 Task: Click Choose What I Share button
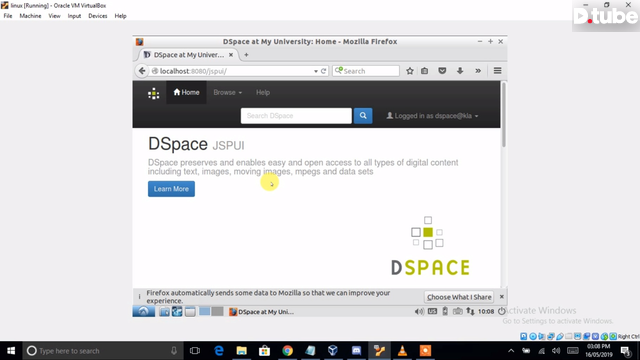(x=459, y=297)
